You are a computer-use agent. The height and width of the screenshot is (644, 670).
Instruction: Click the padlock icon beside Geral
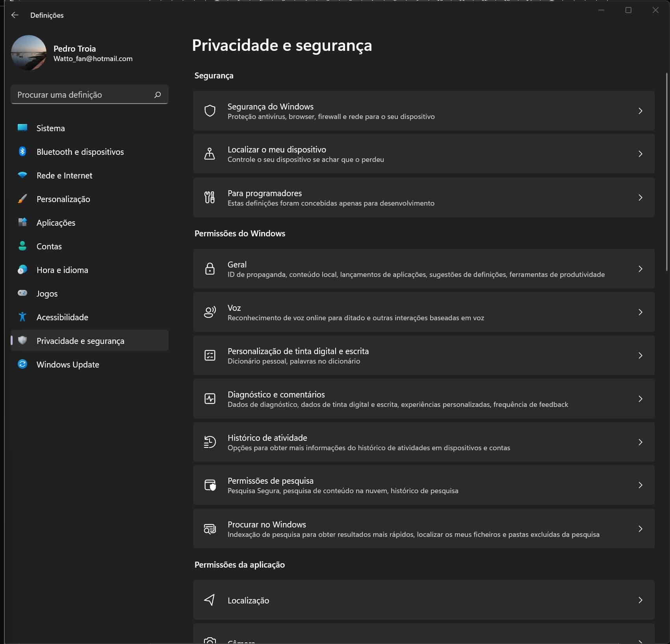pos(210,269)
